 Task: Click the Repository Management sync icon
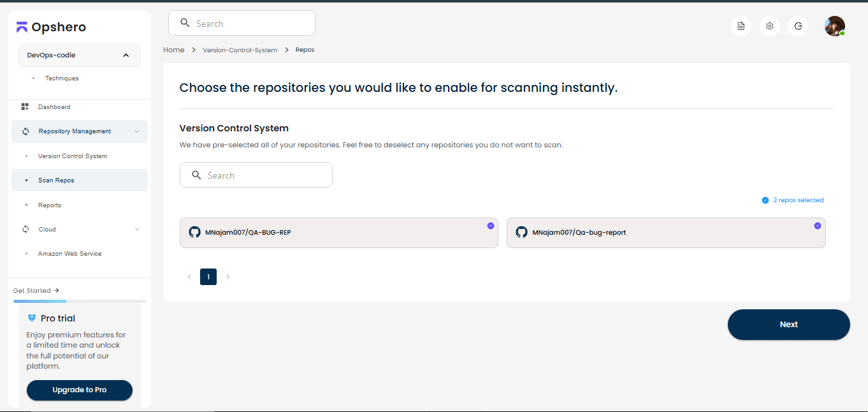tap(25, 131)
